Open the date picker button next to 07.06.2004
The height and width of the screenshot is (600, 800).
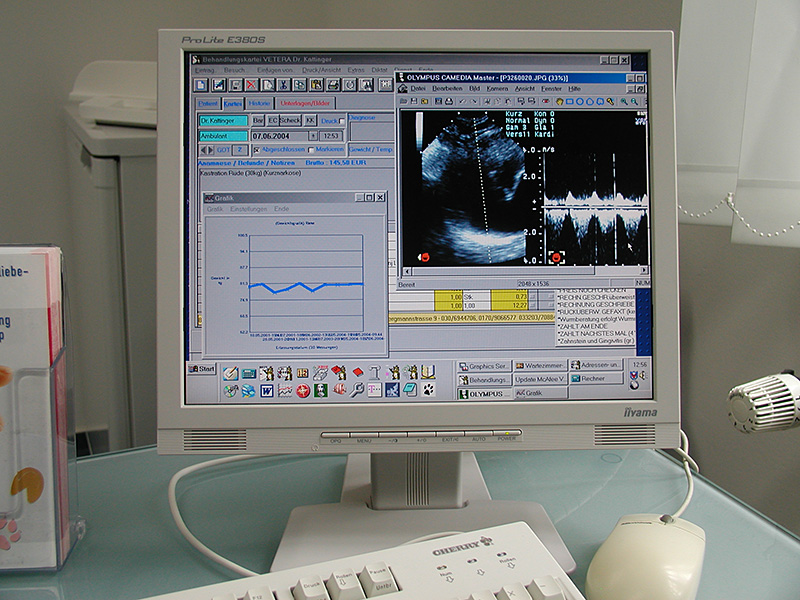tap(313, 136)
